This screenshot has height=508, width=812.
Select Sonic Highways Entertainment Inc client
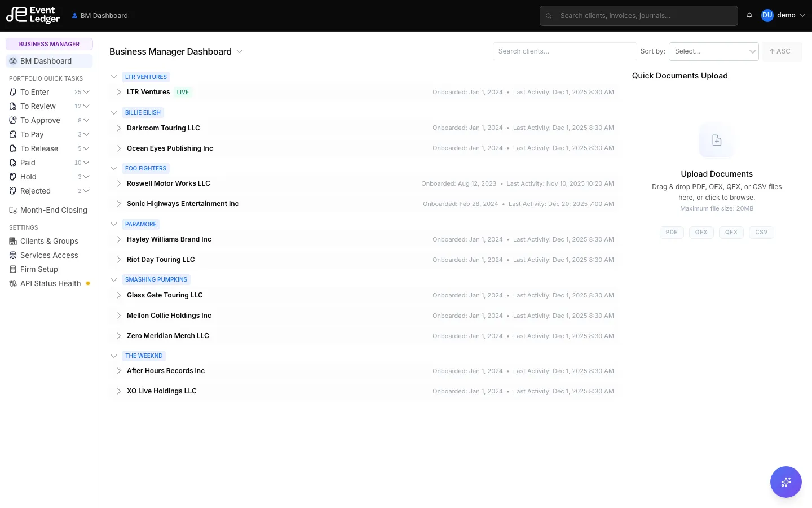183,204
